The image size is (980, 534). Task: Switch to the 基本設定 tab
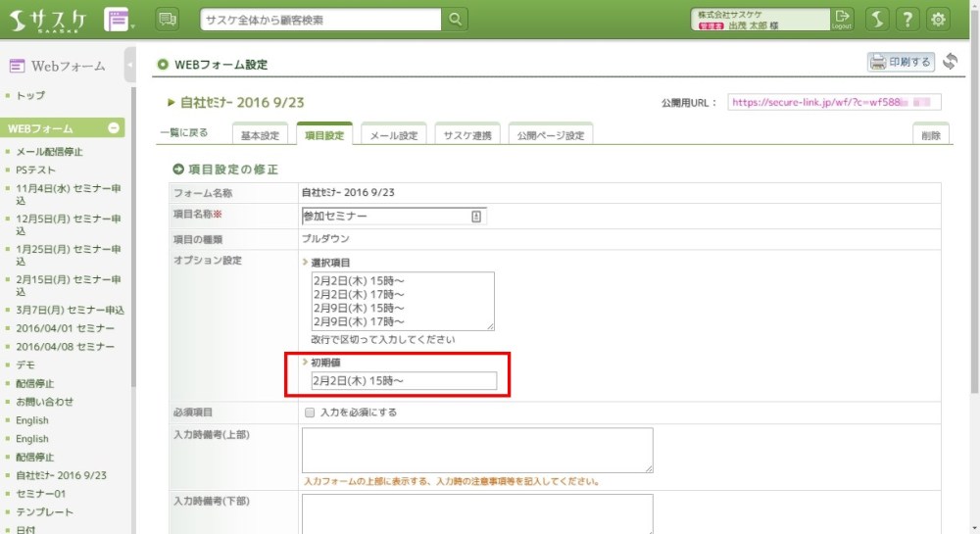pyautogui.click(x=260, y=135)
